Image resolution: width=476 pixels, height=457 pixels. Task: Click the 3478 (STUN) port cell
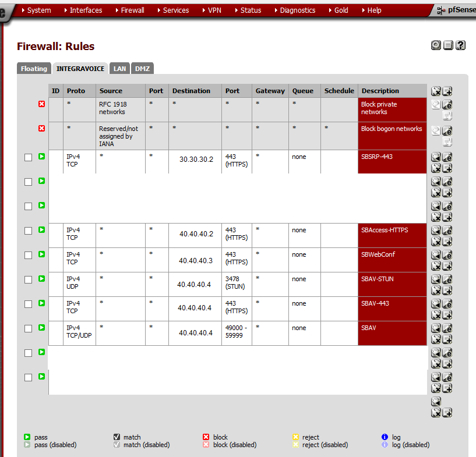pyautogui.click(x=237, y=285)
